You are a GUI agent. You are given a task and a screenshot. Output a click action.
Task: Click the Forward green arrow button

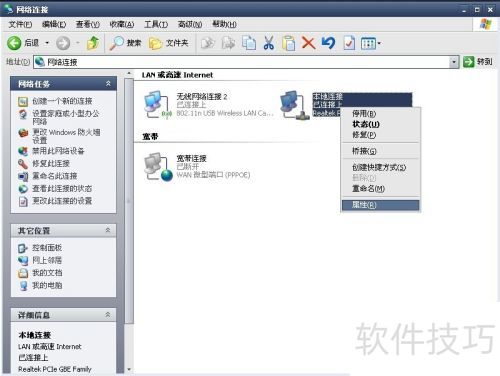(63, 43)
